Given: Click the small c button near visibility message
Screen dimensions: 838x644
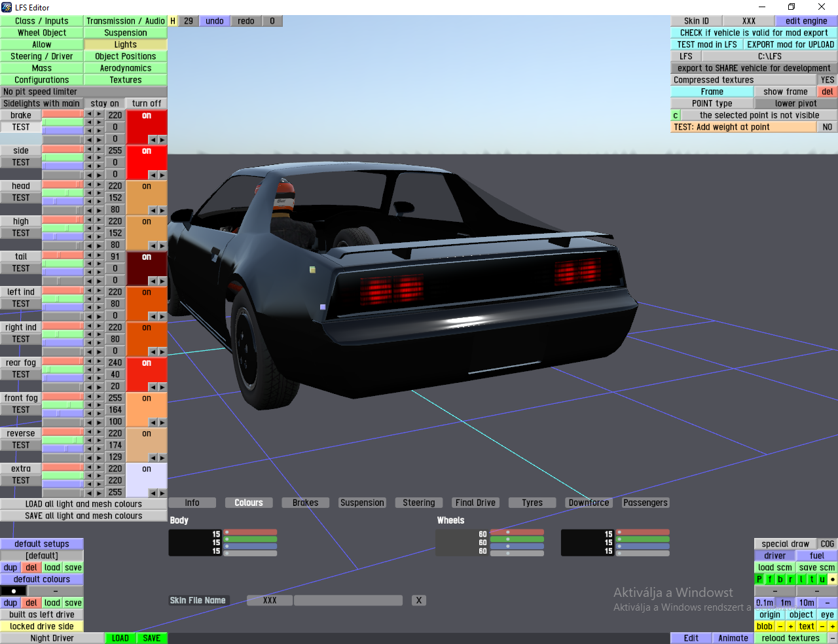Looking at the screenshot, I should 676,115.
